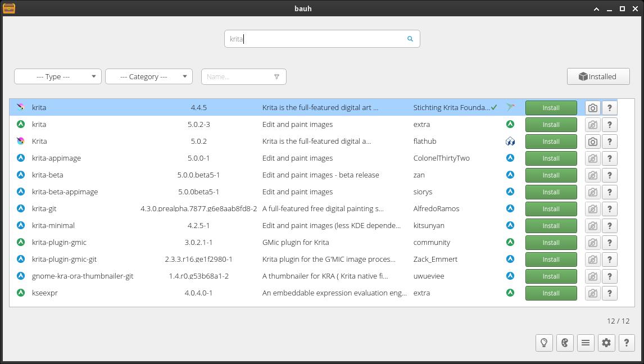Click the Arch type icon in the kseexpr row
The image size is (644, 364).
(510, 293)
